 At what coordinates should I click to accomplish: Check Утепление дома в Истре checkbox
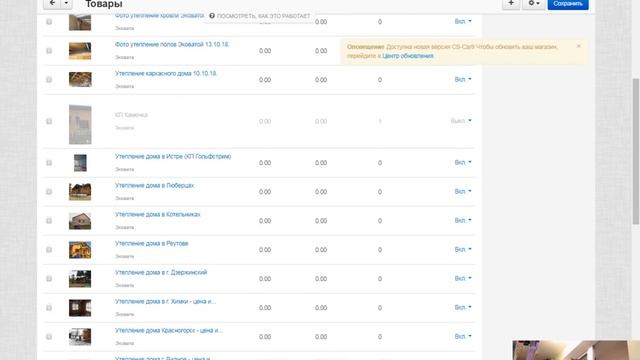tap(49, 163)
